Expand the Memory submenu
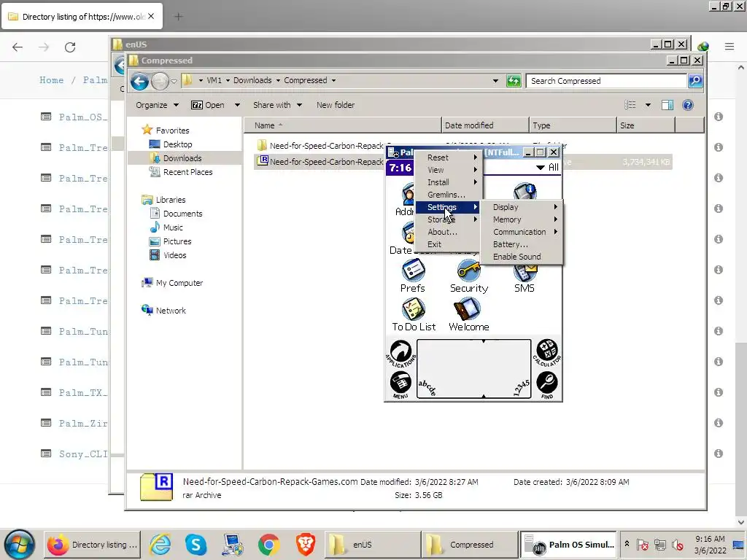The width and height of the screenshot is (747, 560). point(522,219)
